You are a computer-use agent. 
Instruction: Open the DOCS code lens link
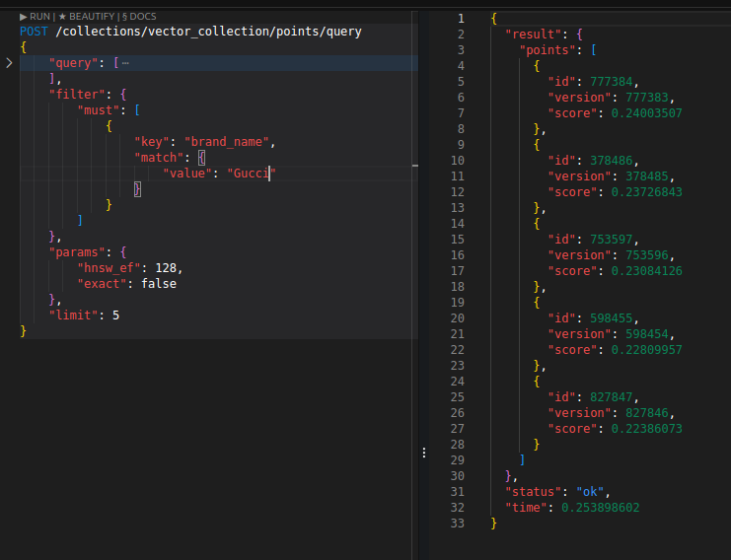coord(139,17)
